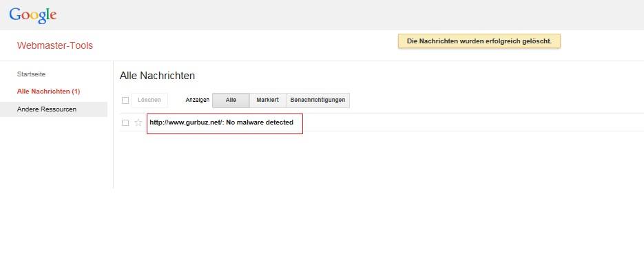Switch to the Markiert filter
This screenshot has height=258, width=644.
(x=267, y=100)
